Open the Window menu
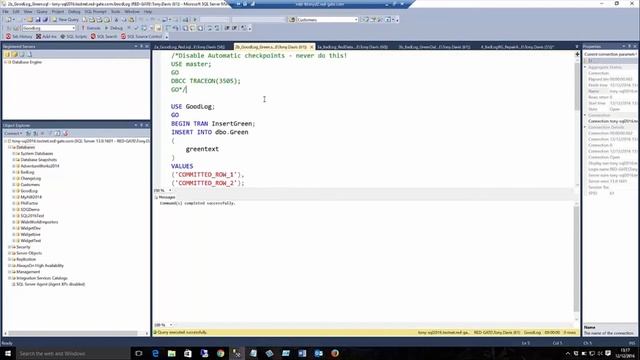 132,11
